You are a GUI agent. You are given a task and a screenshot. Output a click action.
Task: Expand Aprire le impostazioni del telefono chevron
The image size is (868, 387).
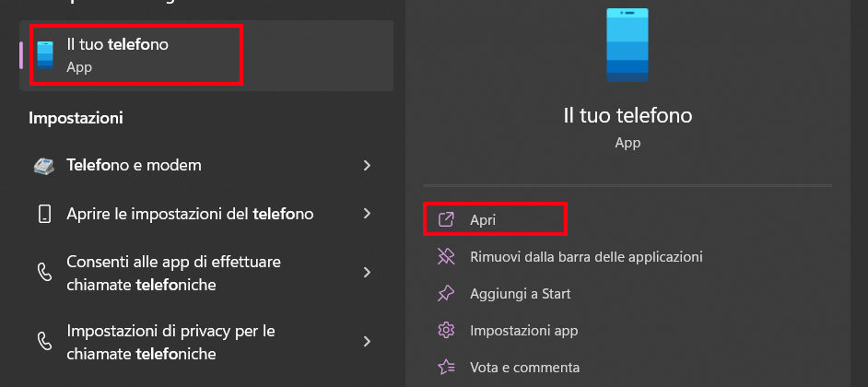coord(367,214)
